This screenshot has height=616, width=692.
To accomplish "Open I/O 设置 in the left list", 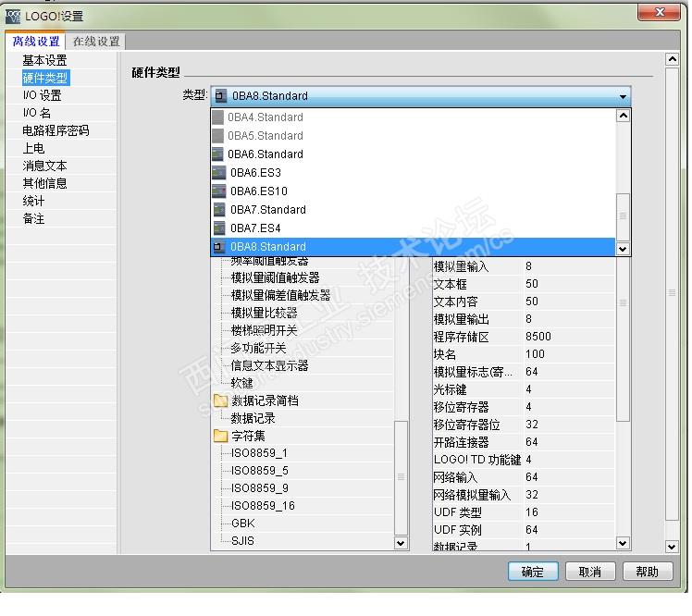I will [x=43, y=96].
